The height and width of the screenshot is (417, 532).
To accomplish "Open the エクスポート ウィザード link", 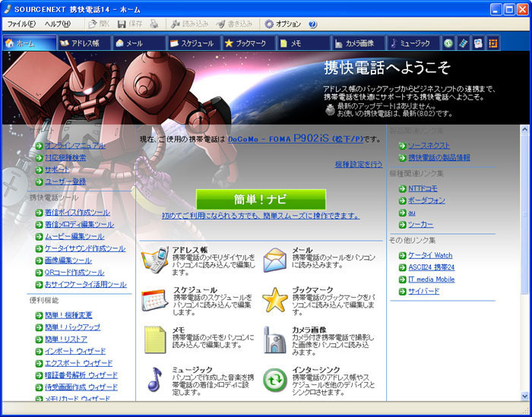I will (79, 363).
